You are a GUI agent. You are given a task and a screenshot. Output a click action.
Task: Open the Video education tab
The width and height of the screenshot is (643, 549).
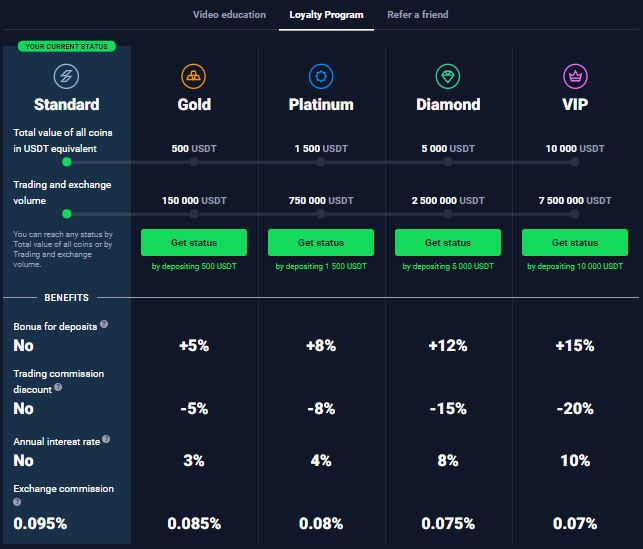(x=229, y=15)
